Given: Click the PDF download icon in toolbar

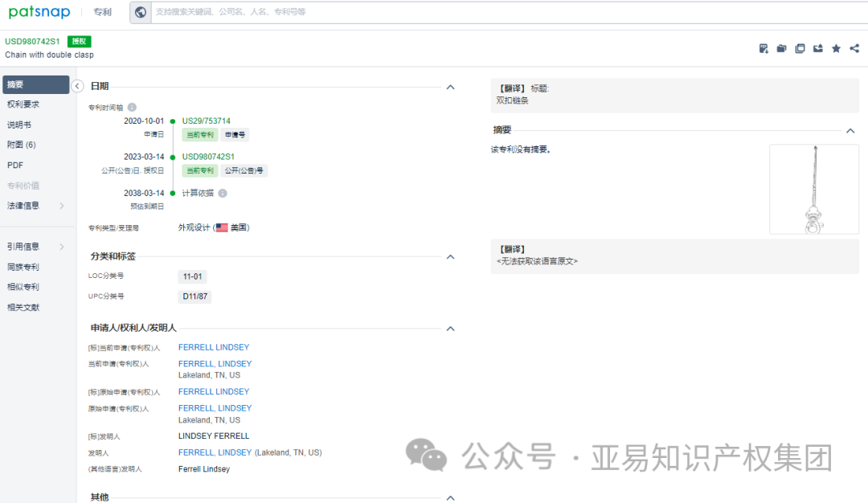Looking at the screenshot, I should click(x=764, y=48).
